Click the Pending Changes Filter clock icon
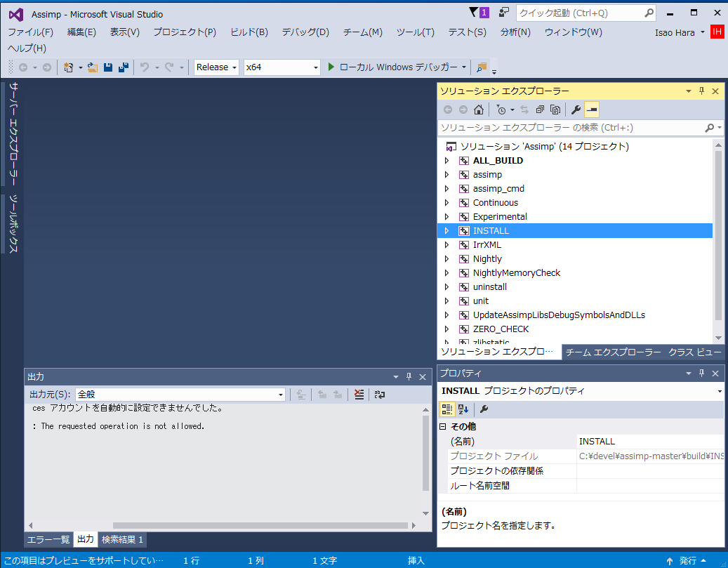This screenshot has height=568, width=728. [x=501, y=110]
